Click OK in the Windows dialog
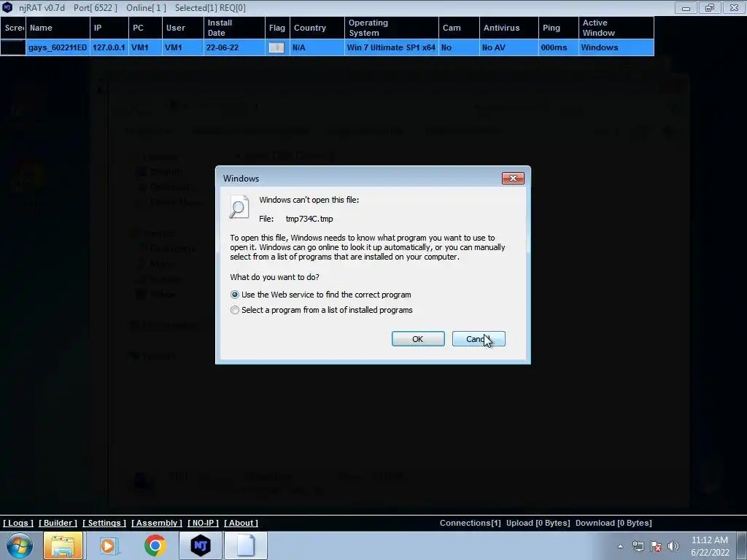 (418, 339)
